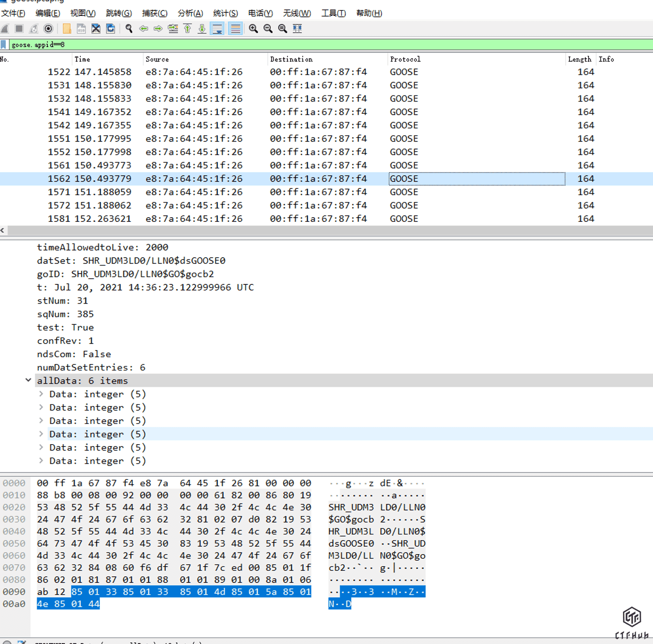
Task: Sort packets by Time column header
Action: click(x=82, y=59)
